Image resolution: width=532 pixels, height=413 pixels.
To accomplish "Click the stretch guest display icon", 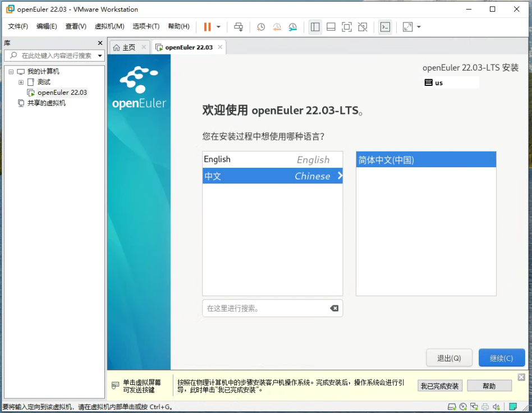I will coord(407,27).
